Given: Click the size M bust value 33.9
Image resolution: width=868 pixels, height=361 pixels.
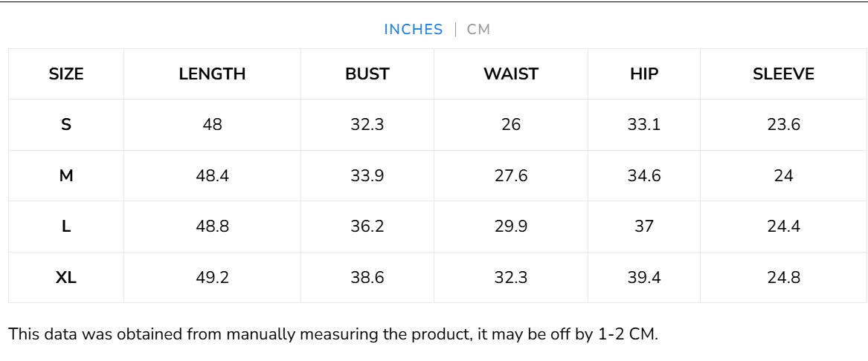Looking at the screenshot, I should [x=367, y=176].
